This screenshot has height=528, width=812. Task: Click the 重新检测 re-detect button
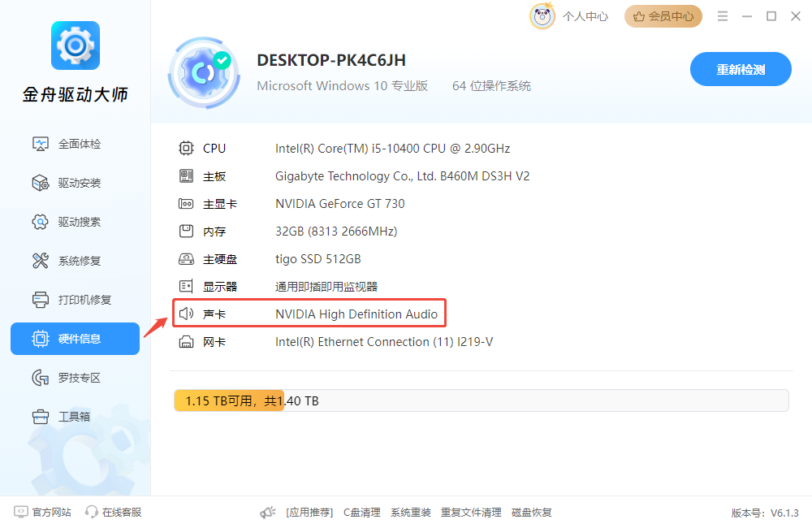[741, 69]
